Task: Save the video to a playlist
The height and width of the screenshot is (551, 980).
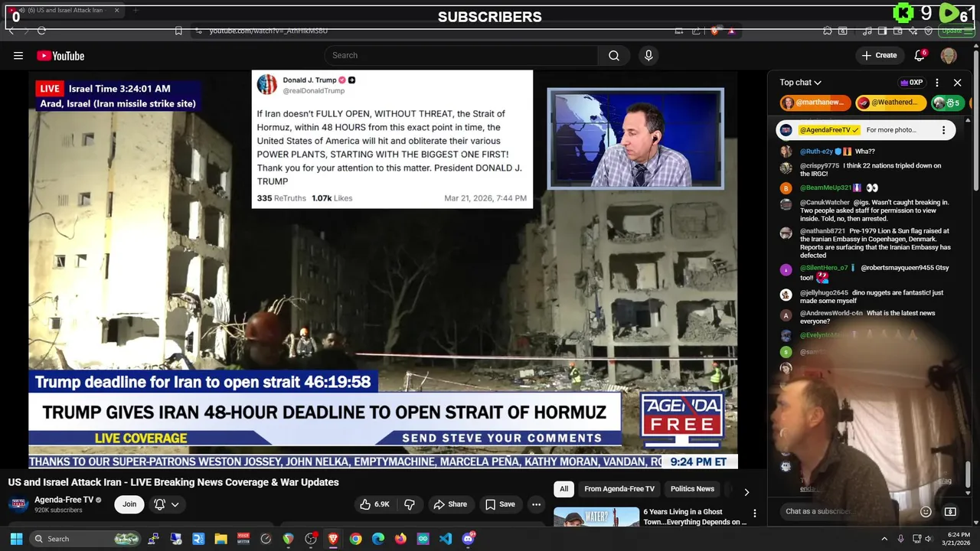Action: coord(500,504)
